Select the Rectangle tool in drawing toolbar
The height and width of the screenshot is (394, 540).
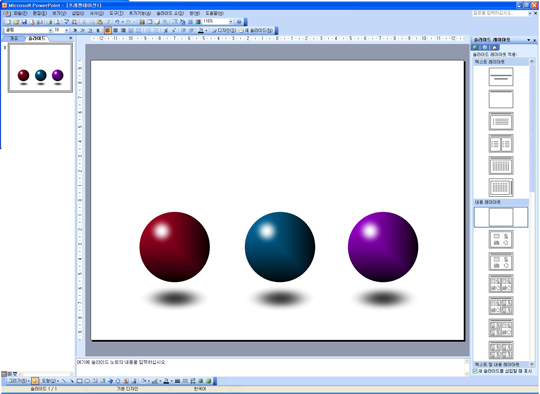pos(80,381)
